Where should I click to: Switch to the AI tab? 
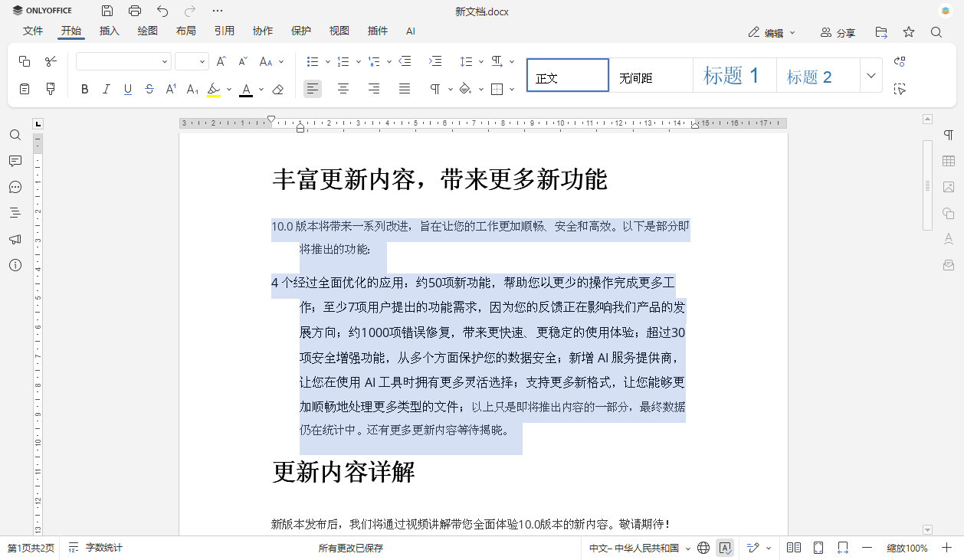pyautogui.click(x=411, y=31)
